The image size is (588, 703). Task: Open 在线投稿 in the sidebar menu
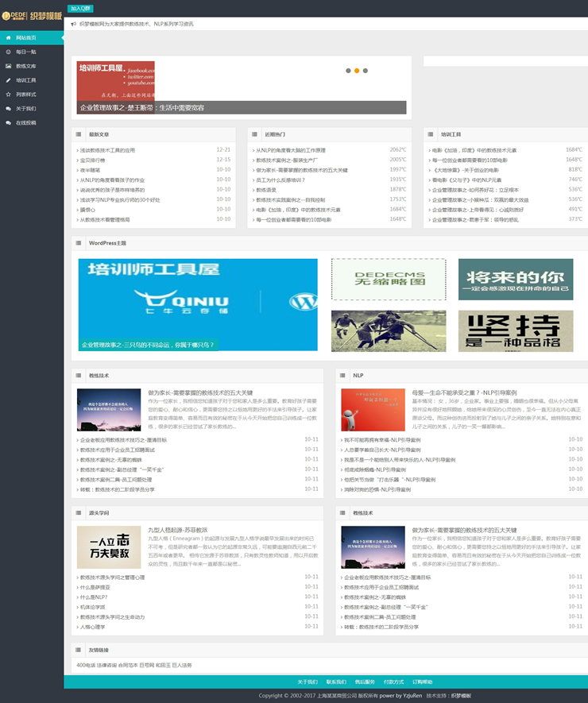[26, 123]
